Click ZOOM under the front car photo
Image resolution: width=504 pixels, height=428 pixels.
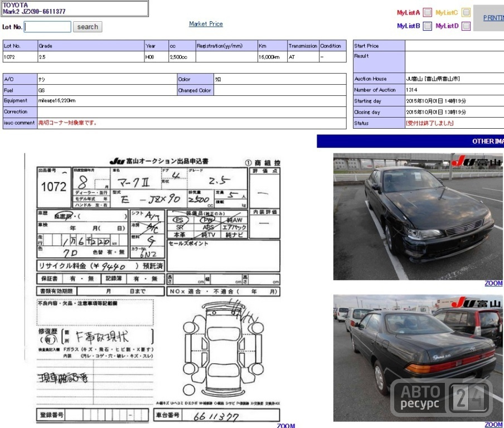[x=493, y=284]
